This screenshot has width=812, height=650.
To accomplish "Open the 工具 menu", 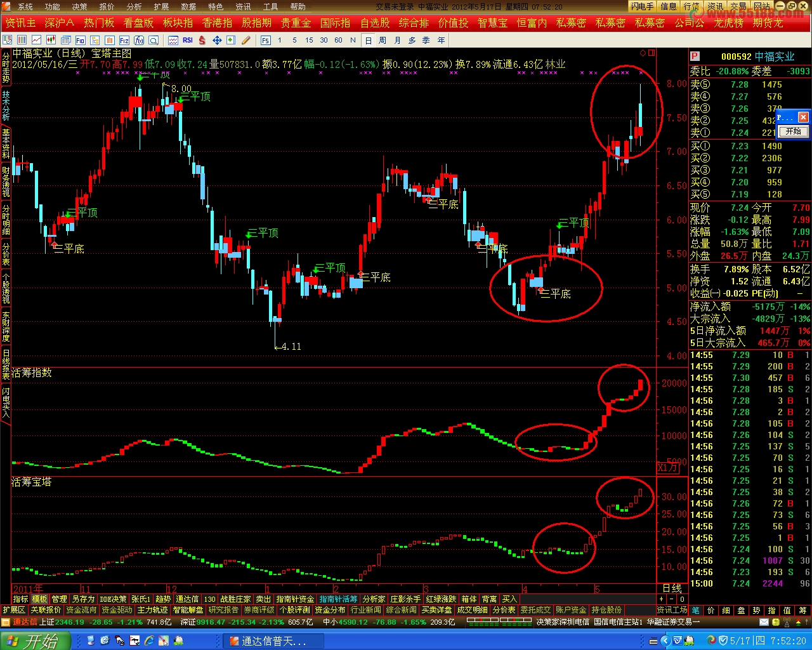I will [x=270, y=6].
